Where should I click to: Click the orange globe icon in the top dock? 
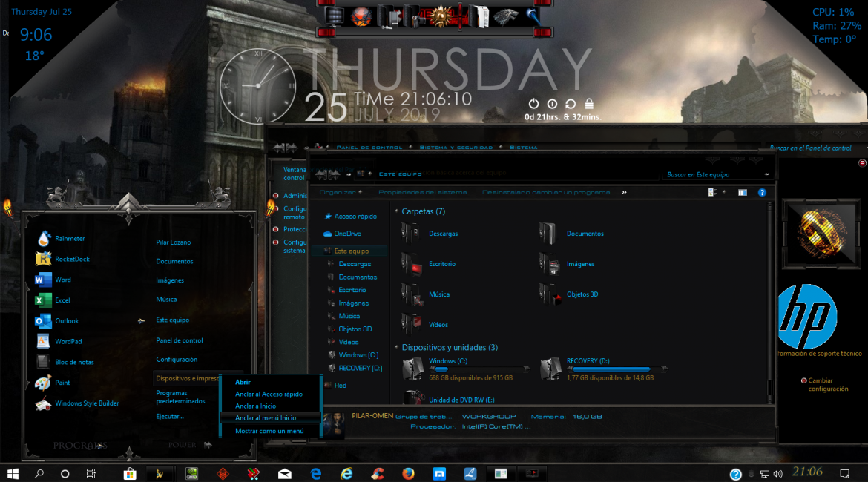[361, 16]
